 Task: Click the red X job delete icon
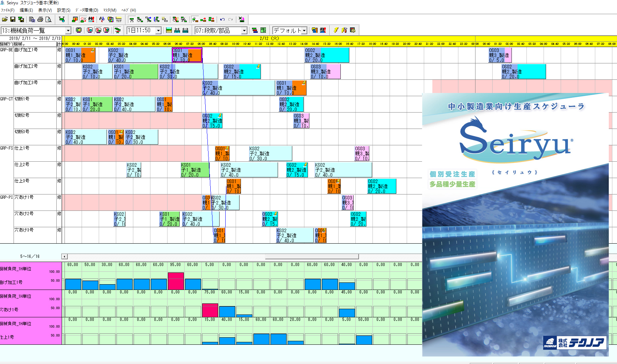point(83,20)
